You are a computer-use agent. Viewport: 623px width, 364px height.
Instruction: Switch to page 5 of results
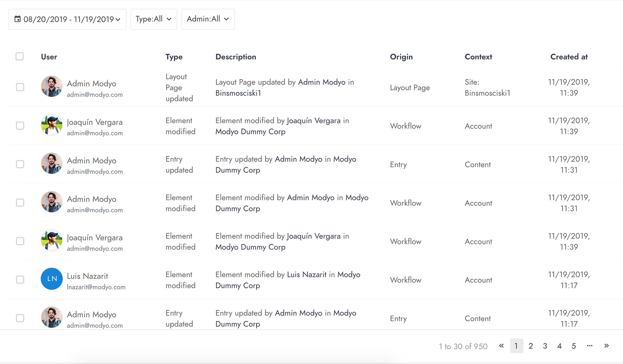pyautogui.click(x=573, y=346)
